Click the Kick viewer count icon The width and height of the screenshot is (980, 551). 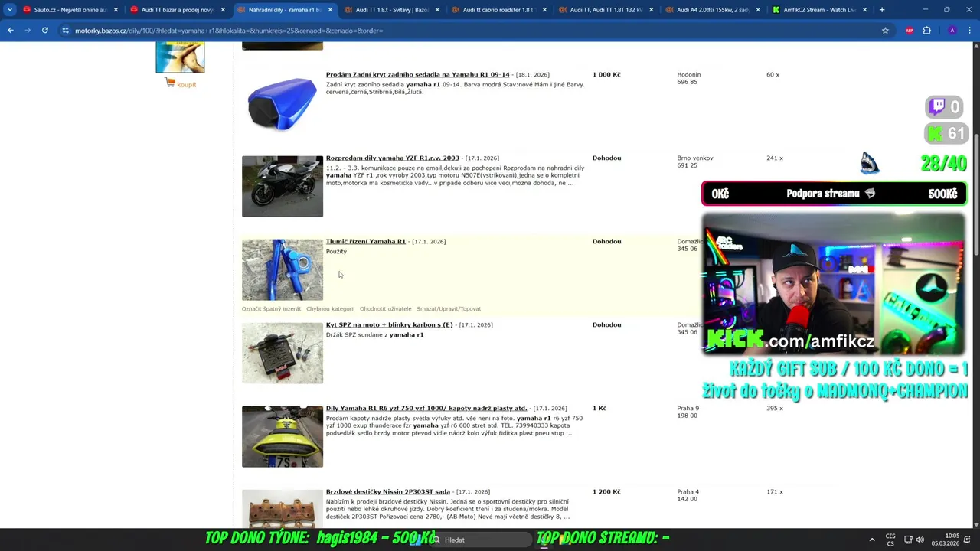pos(935,133)
